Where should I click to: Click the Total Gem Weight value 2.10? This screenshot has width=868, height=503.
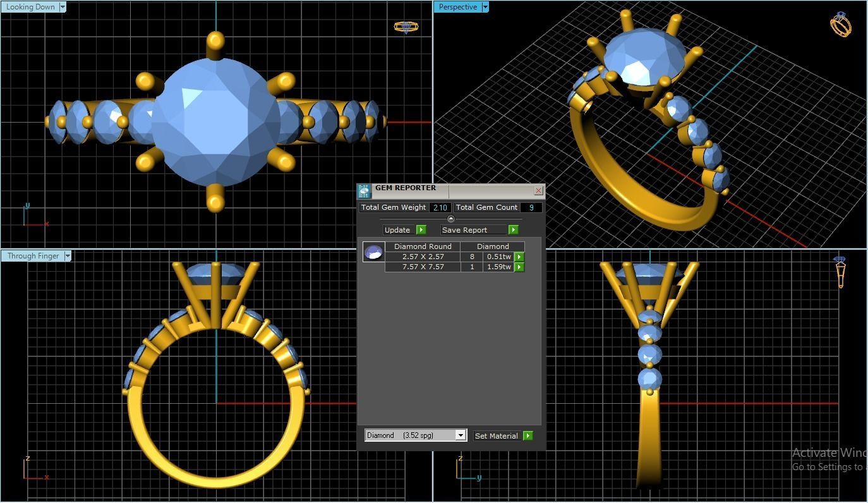pos(440,207)
